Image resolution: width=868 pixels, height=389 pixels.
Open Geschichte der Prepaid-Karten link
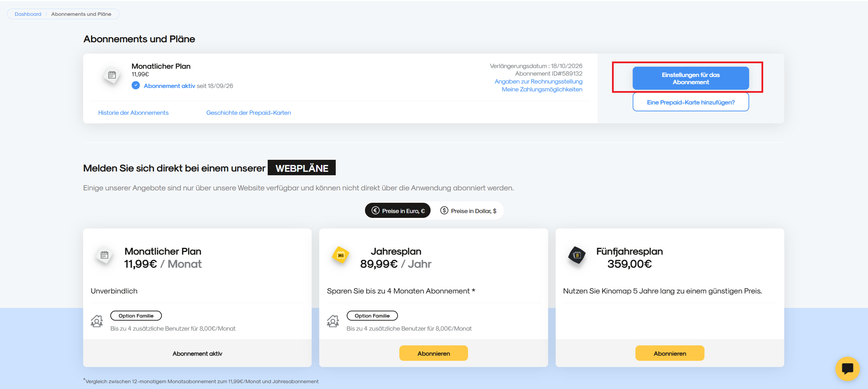tap(248, 113)
